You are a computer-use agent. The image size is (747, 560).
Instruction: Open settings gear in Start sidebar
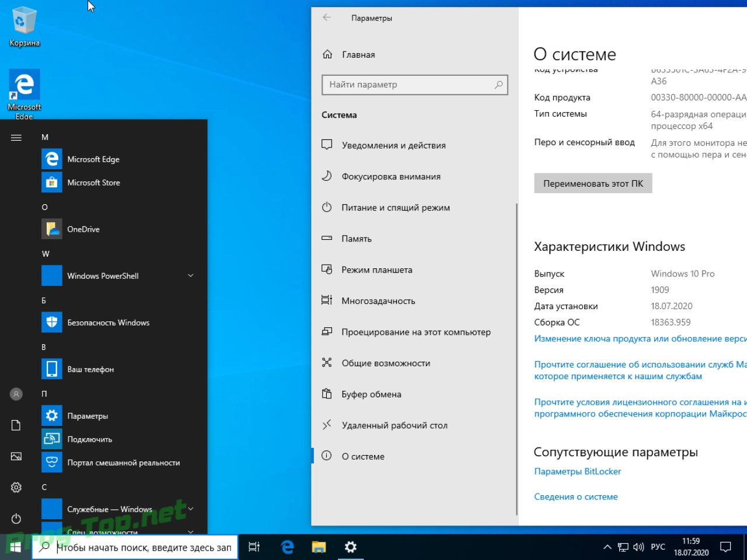pos(16,487)
